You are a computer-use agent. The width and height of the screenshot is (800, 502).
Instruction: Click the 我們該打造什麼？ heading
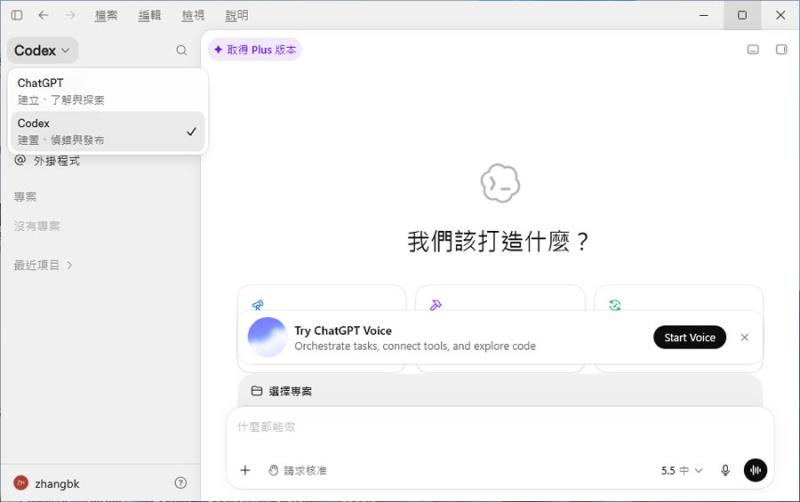click(x=498, y=241)
